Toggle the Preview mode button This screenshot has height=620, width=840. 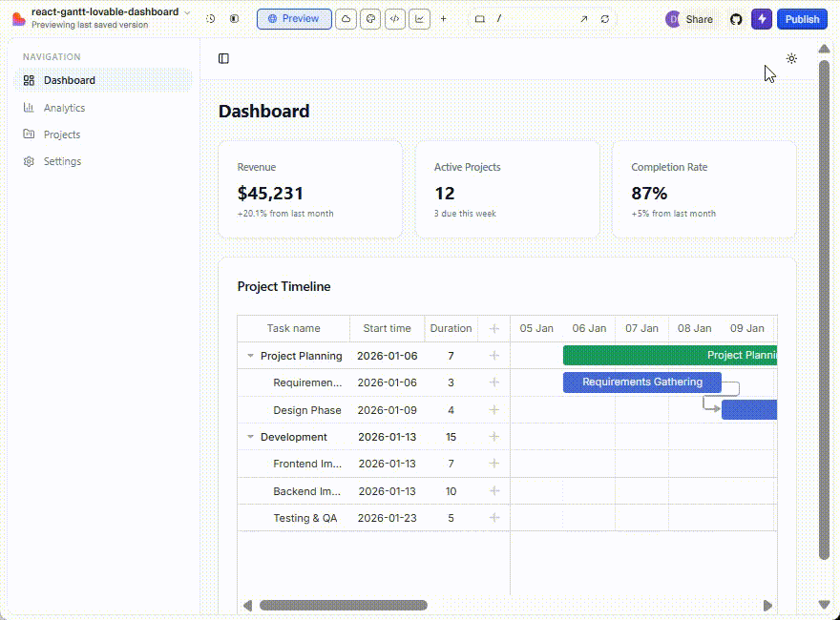click(294, 19)
